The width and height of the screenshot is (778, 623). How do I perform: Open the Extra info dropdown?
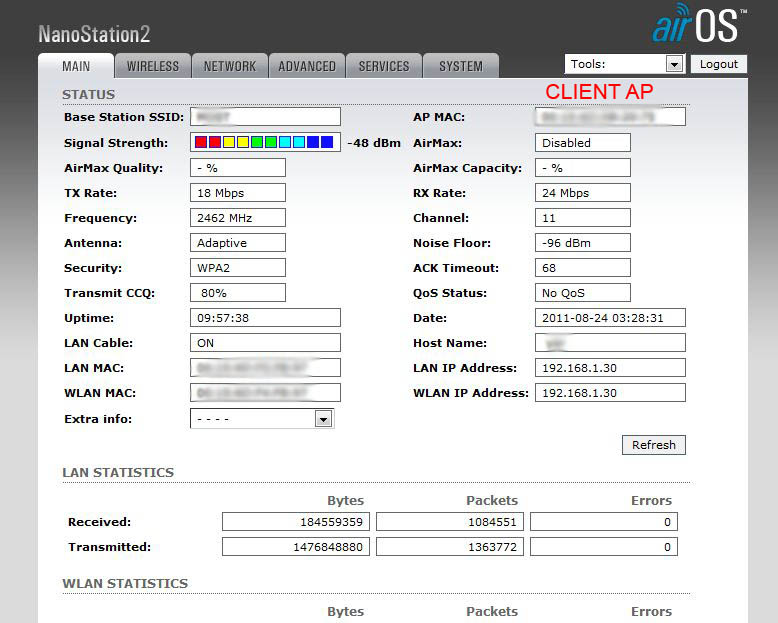262,419
